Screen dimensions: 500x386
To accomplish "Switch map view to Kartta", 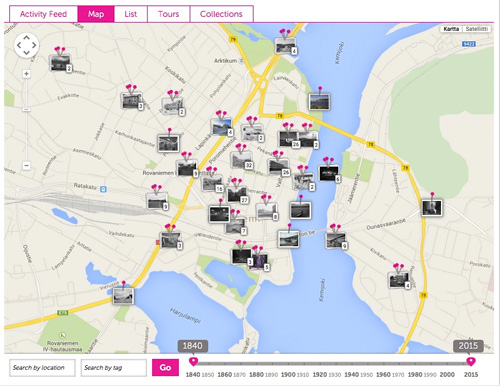I will pos(451,29).
